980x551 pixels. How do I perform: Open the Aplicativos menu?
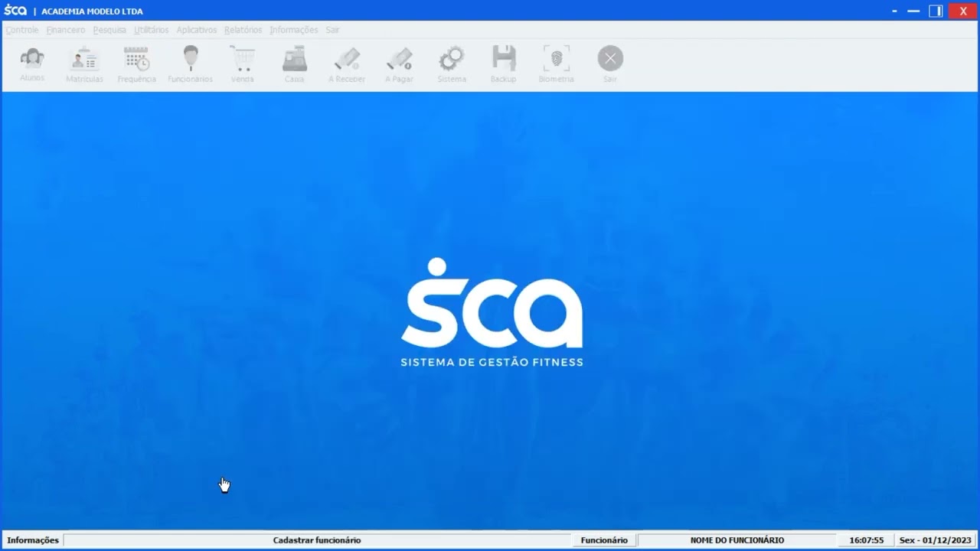pos(197,30)
